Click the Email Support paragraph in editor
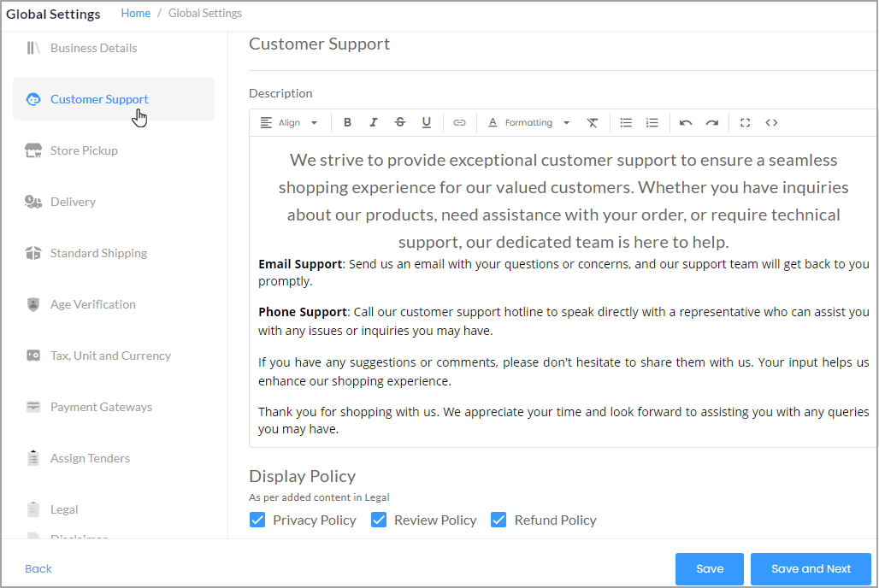Viewport: 879px width, 588px height. pyautogui.click(x=563, y=273)
